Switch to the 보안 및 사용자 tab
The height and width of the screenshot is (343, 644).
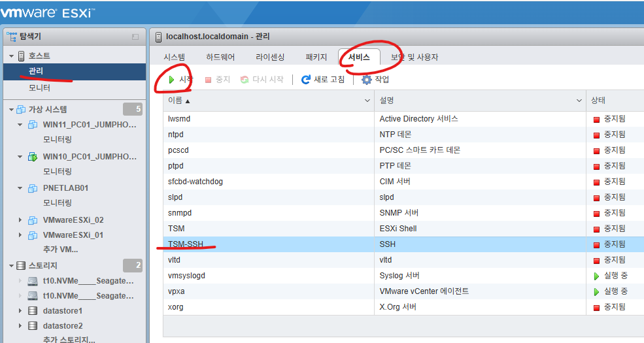click(415, 57)
